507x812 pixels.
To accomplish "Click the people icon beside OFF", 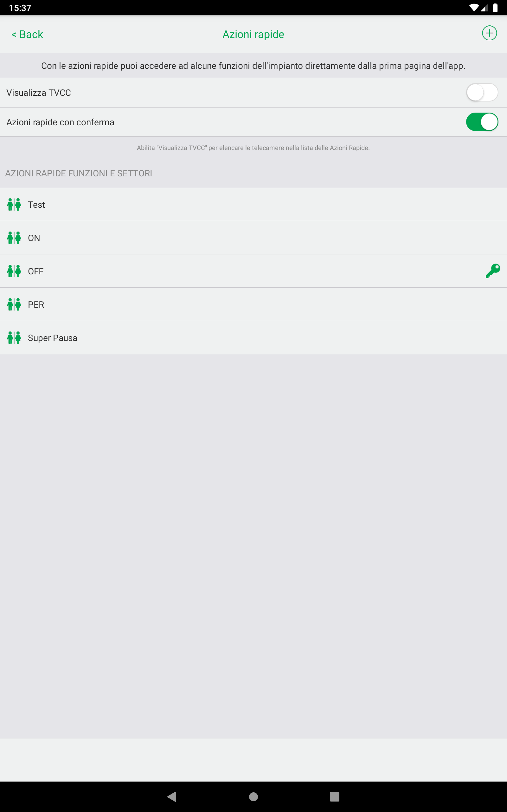I will click(x=14, y=271).
